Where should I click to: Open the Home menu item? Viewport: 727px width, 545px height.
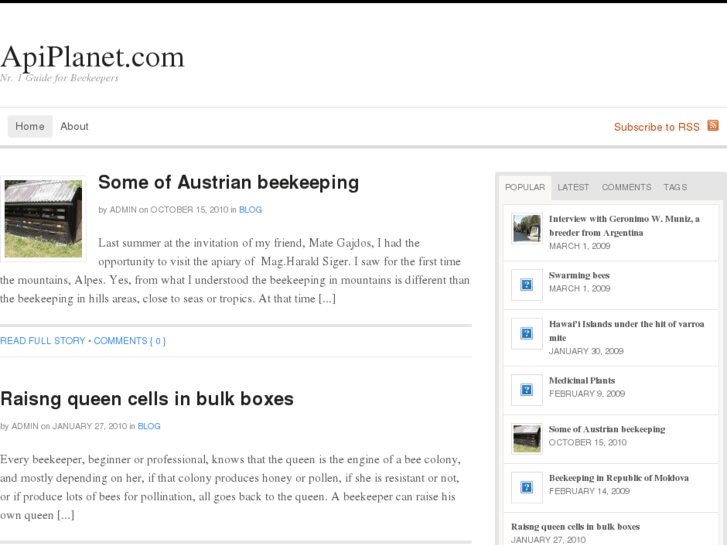click(30, 126)
